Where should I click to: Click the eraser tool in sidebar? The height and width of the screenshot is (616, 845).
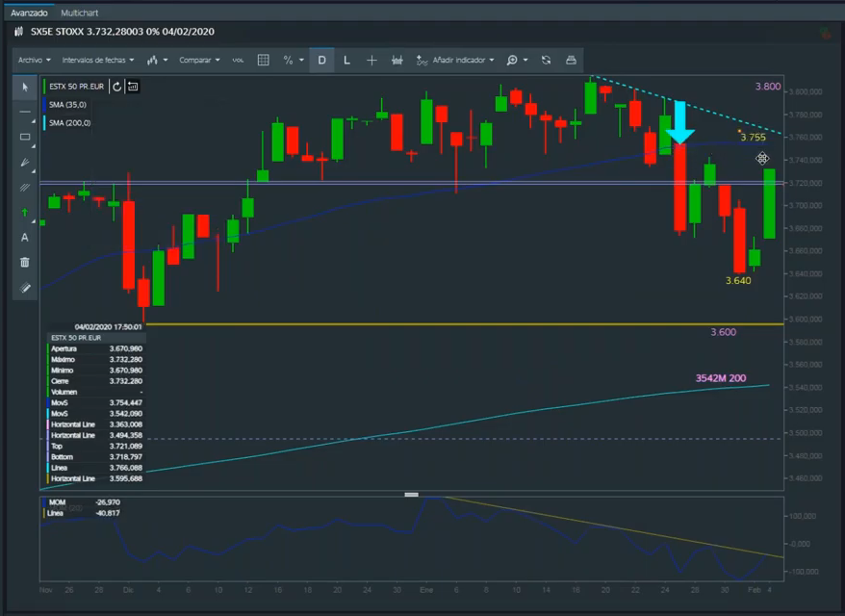(x=25, y=287)
